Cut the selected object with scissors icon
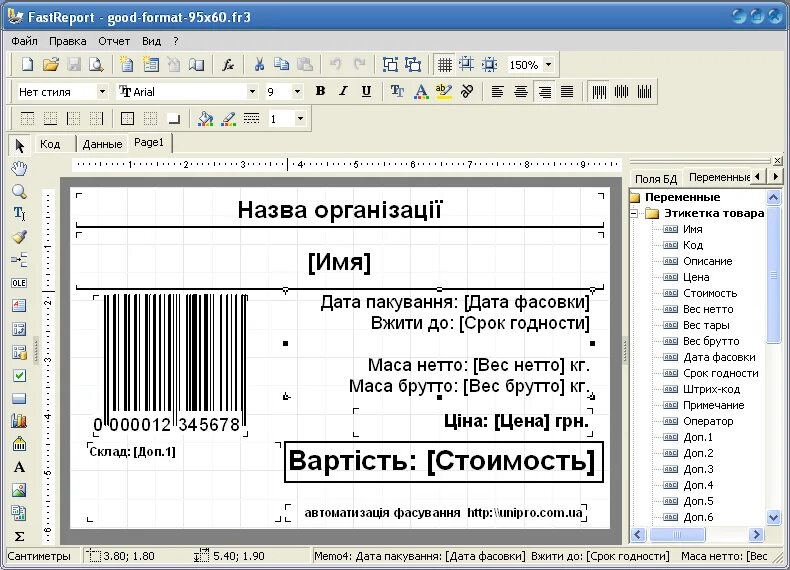The width and height of the screenshot is (790, 570). 259,65
